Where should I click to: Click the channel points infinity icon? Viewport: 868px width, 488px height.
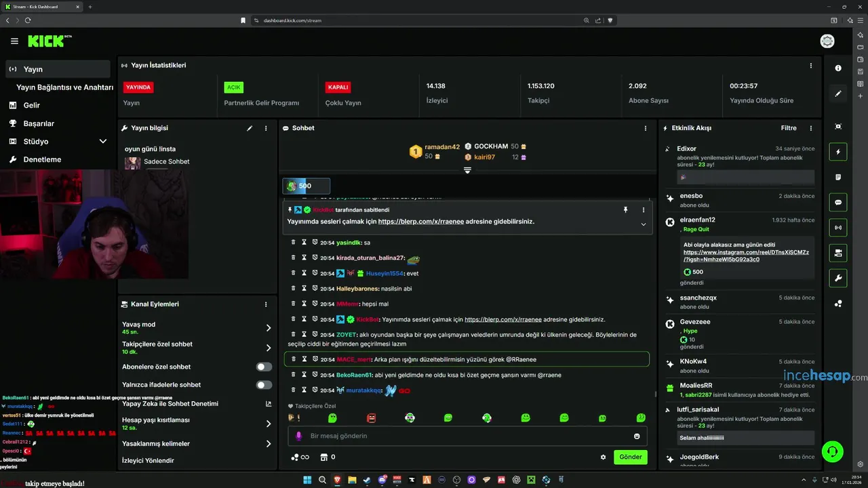(x=300, y=457)
